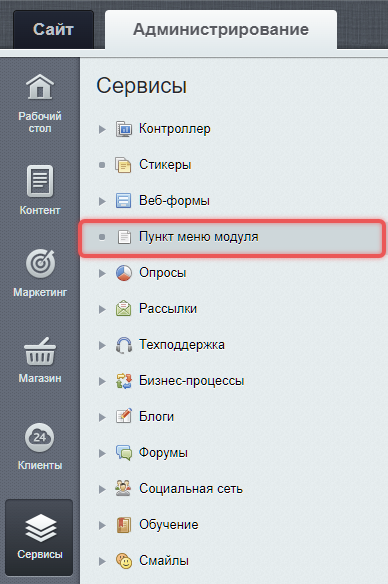388x584 pixels.
Task: Open the Контент section icon
Action: [x=40, y=181]
